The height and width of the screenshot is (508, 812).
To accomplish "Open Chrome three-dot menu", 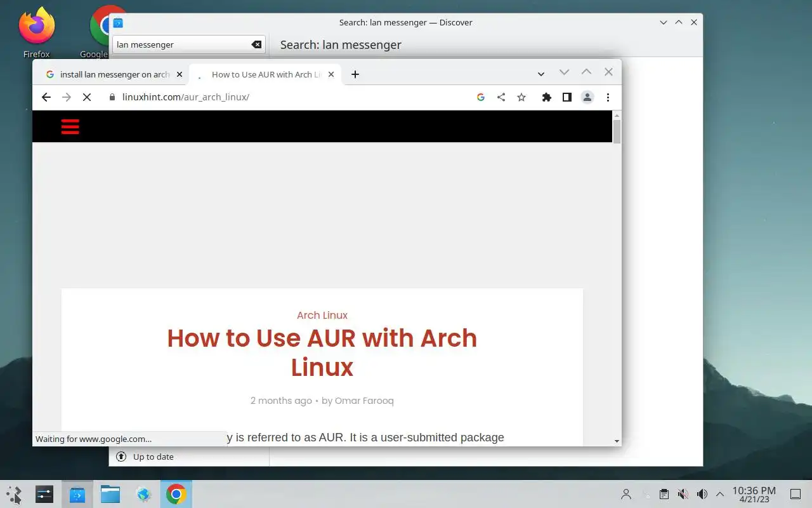I will coord(608,97).
